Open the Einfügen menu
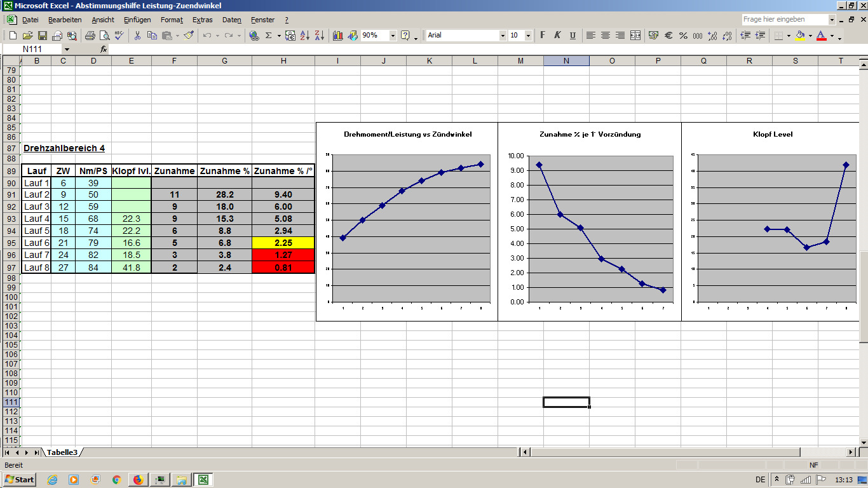Image resolution: width=868 pixels, height=488 pixels. pyautogui.click(x=137, y=20)
